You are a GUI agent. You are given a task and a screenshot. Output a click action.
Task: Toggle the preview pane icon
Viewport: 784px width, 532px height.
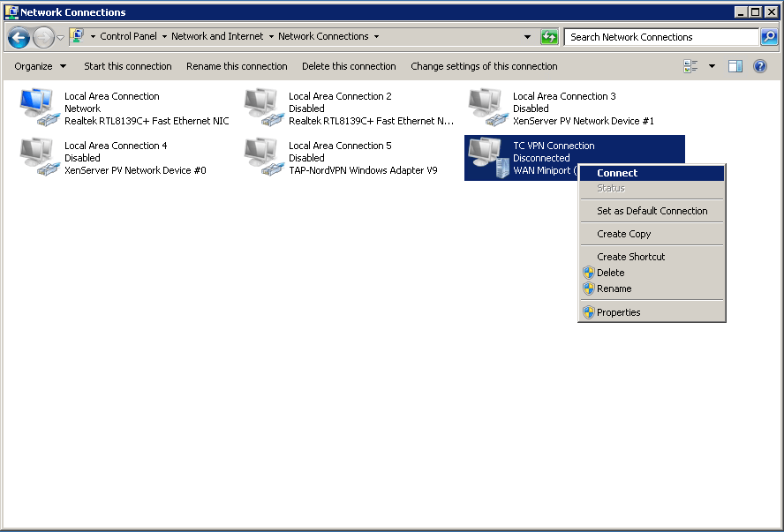(735, 66)
